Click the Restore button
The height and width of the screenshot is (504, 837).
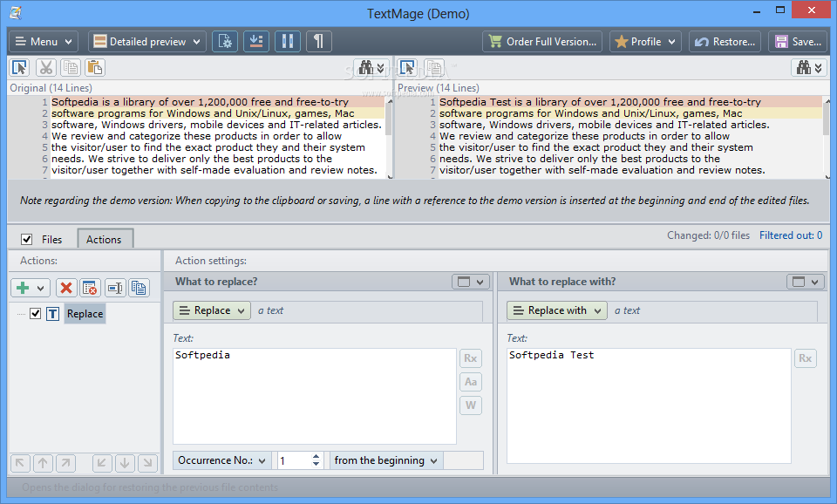click(725, 42)
